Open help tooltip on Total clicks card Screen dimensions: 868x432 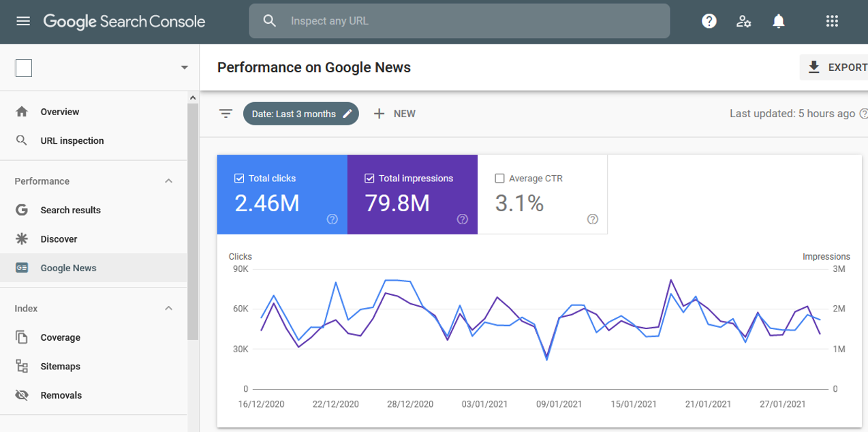click(x=332, y=219)
